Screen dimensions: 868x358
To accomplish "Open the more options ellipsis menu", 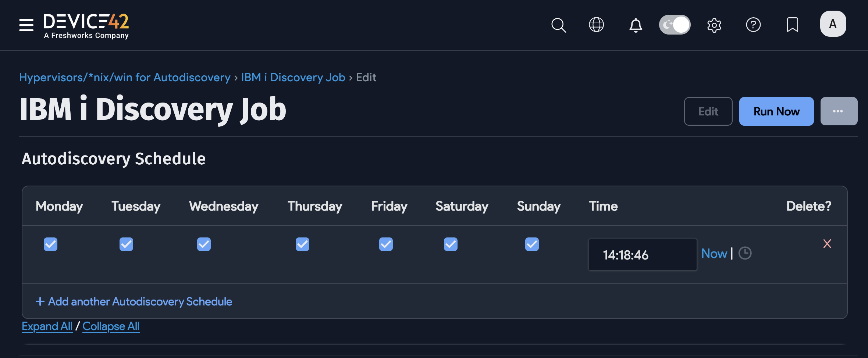I will click(x=839, y=111).
